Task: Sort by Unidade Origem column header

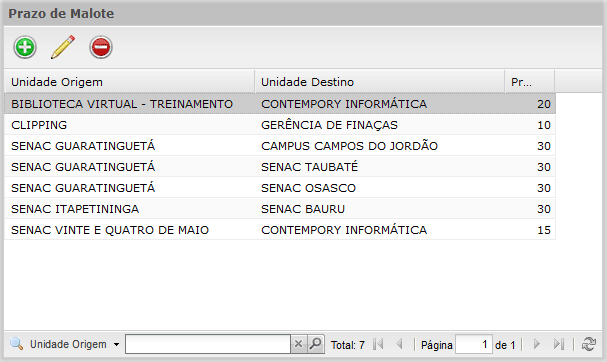Action: tap(129, 82)
